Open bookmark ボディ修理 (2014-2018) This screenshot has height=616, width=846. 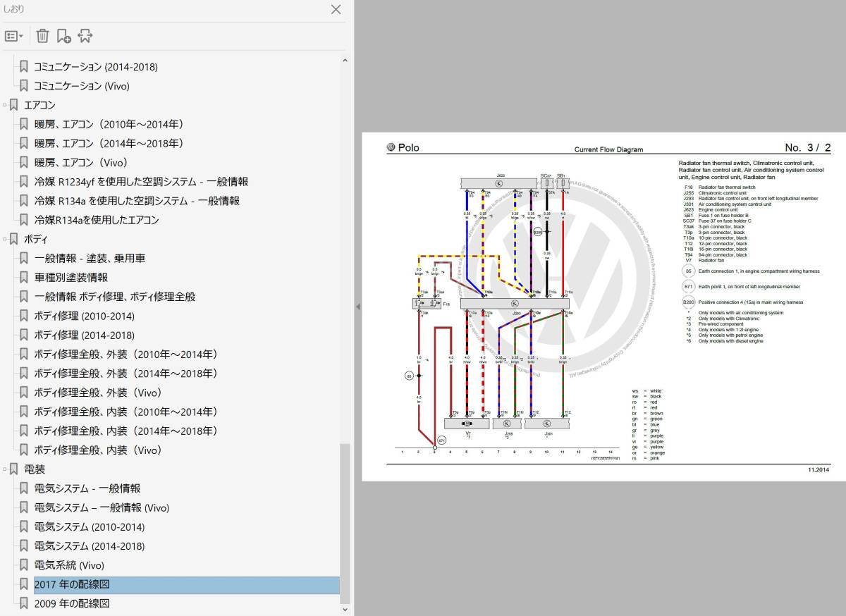click(x=84, y=335)
